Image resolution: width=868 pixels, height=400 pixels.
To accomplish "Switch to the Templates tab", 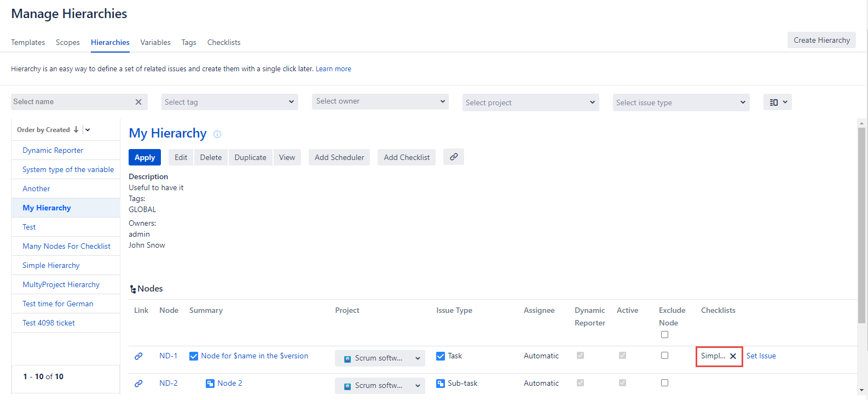I will (28, 42).
